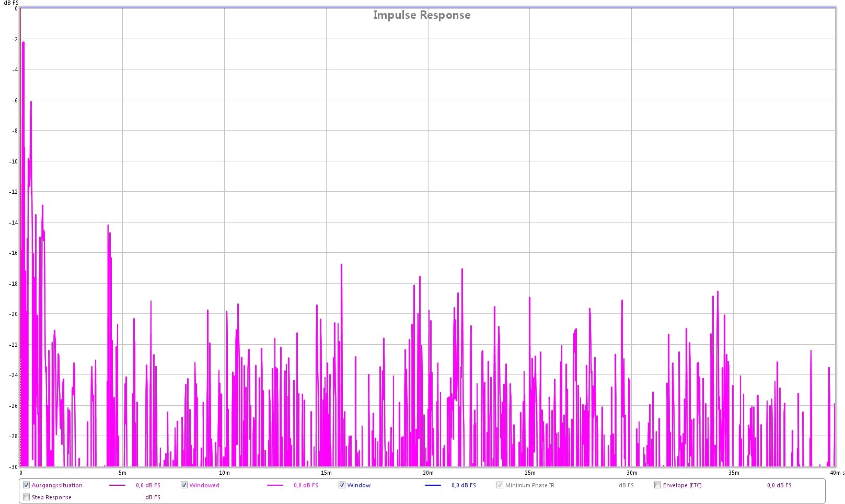The height and width of the screenshot is (504, 845).
Task: Toggle the Minimum Phase IR checkbox
Action: [500, 485]
